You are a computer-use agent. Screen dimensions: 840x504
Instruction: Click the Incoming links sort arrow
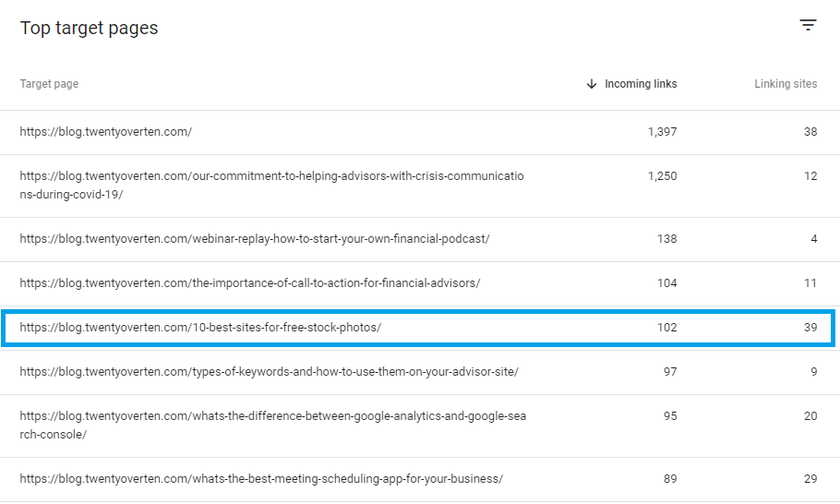(592, 84)
